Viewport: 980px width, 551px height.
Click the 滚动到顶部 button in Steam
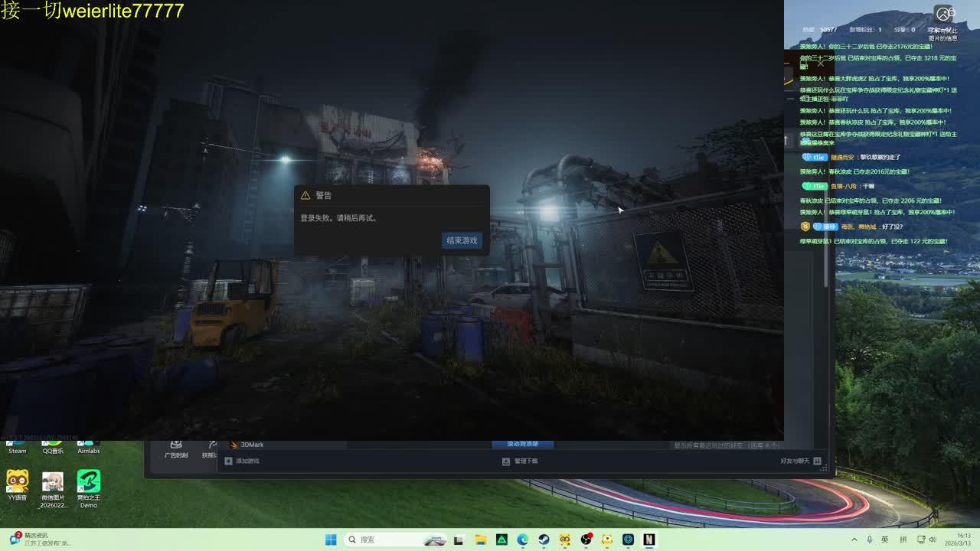[x=522, y=444]
